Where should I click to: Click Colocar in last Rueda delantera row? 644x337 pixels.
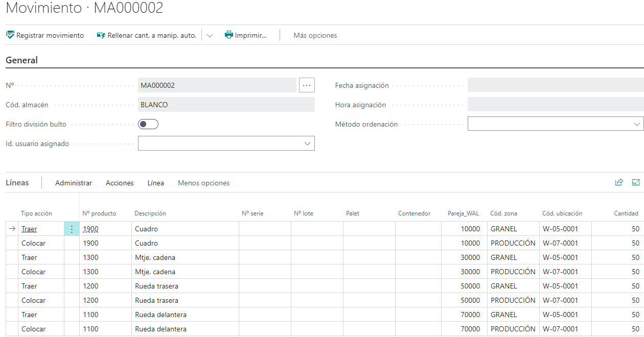click(x=33, y=329)
